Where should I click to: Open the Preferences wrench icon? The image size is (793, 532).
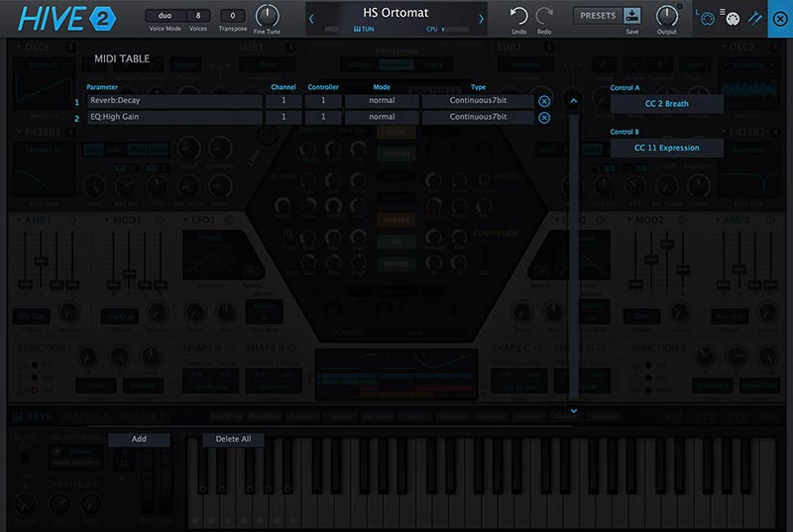coord(755,18)
